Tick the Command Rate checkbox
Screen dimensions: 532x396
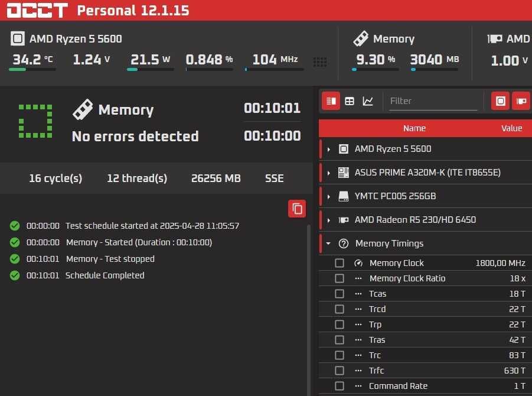click(340, 386)
